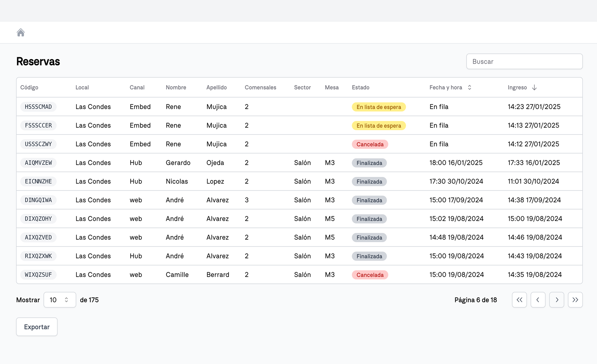The image size is (597, 364).
Task: Click the Buscar search field
Action: coord(524,61)
